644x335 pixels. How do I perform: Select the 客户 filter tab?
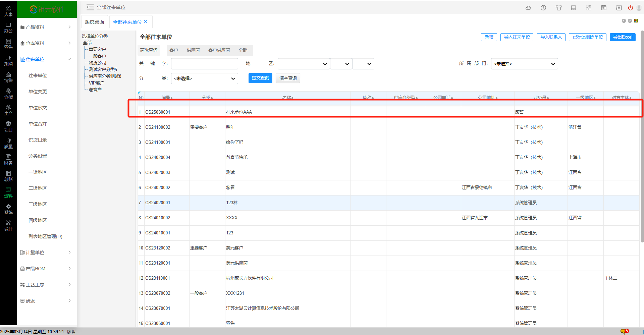pos(174,50)
